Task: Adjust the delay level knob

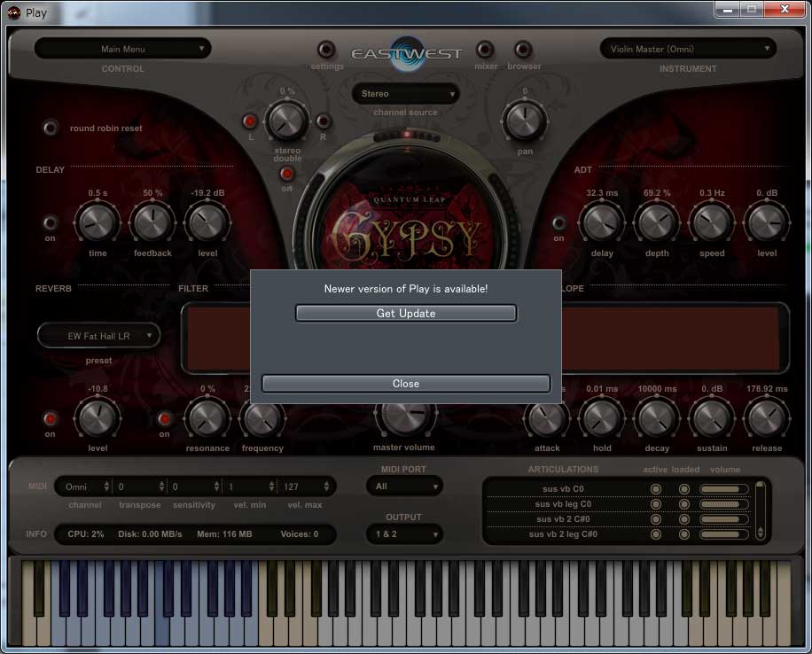Action: (207, 222)
